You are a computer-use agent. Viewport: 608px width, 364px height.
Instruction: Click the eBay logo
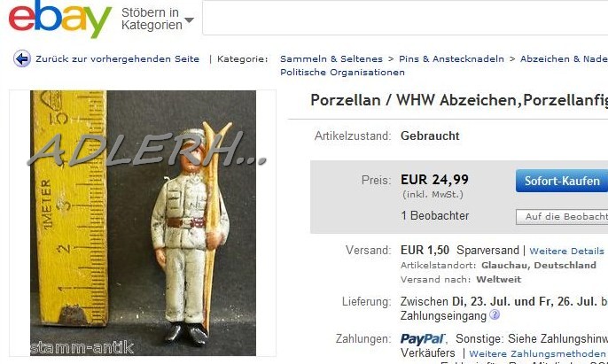coord(60,19)
